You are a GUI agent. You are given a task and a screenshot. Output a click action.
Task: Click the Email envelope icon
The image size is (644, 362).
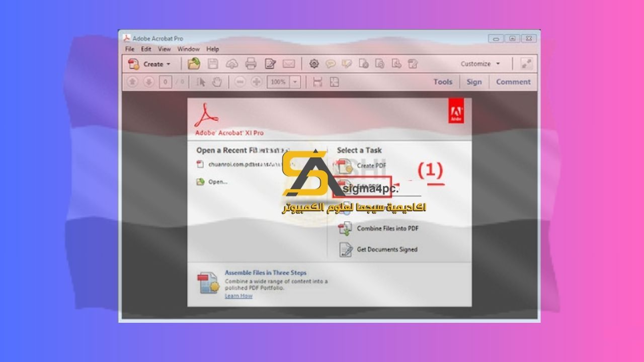289,64
